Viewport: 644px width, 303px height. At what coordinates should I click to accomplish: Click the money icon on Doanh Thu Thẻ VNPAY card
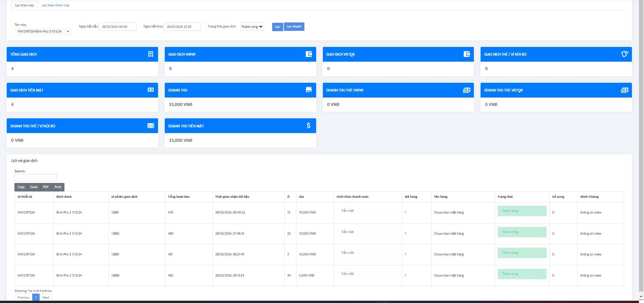(466, 90)
